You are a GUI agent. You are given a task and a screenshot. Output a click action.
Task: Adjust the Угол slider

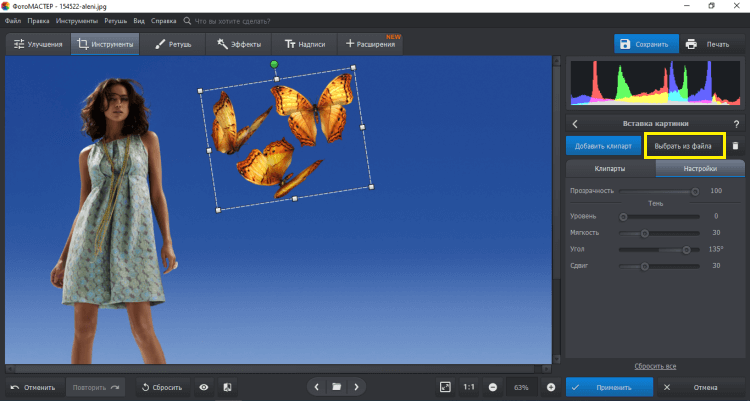659,250
